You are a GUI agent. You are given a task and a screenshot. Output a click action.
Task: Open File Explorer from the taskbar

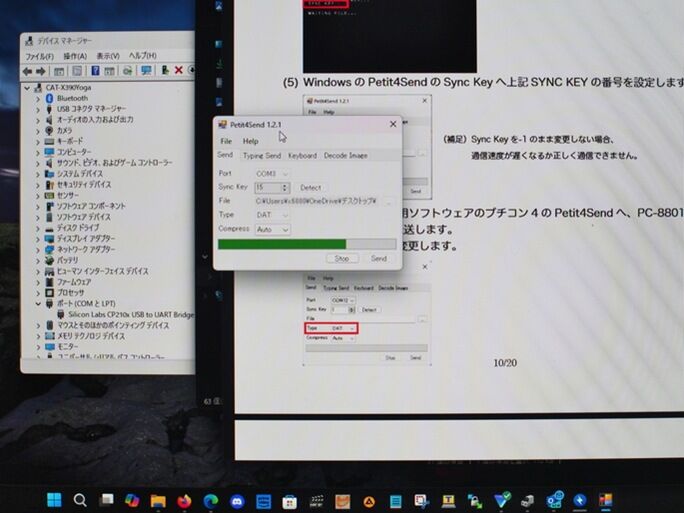tap(158, 501)
